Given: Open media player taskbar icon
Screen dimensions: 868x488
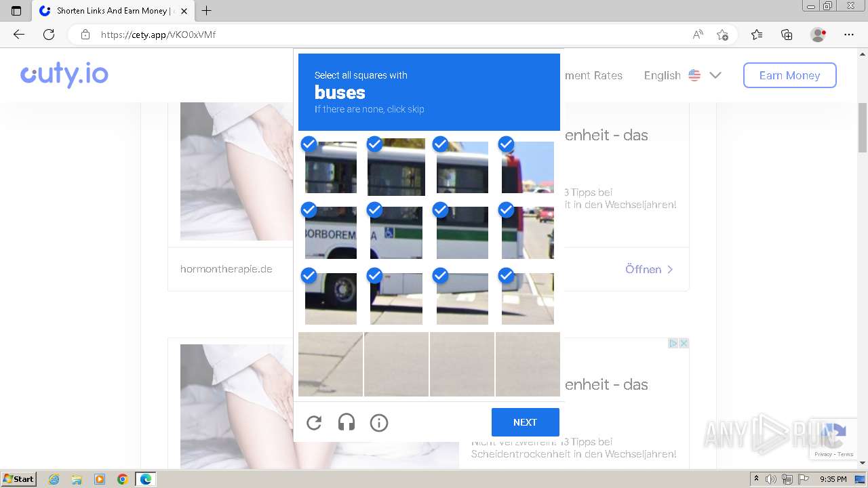Looking at the screenshot, I should coord(100,479).
